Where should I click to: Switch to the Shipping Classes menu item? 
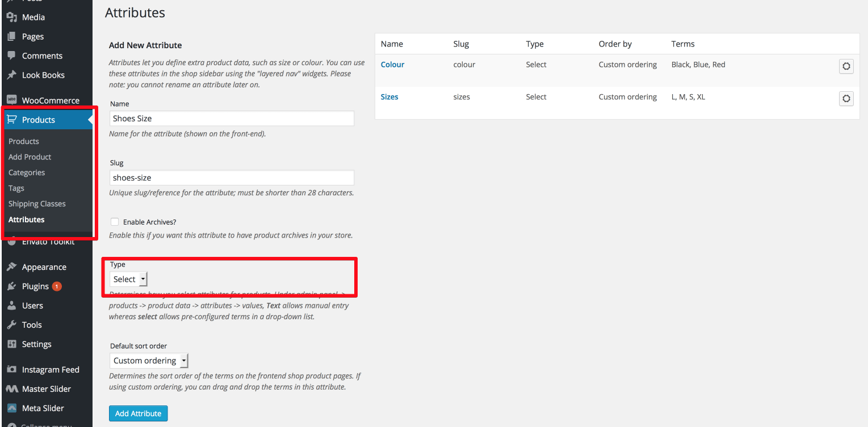pyautogui.click(x=37, y=203)
